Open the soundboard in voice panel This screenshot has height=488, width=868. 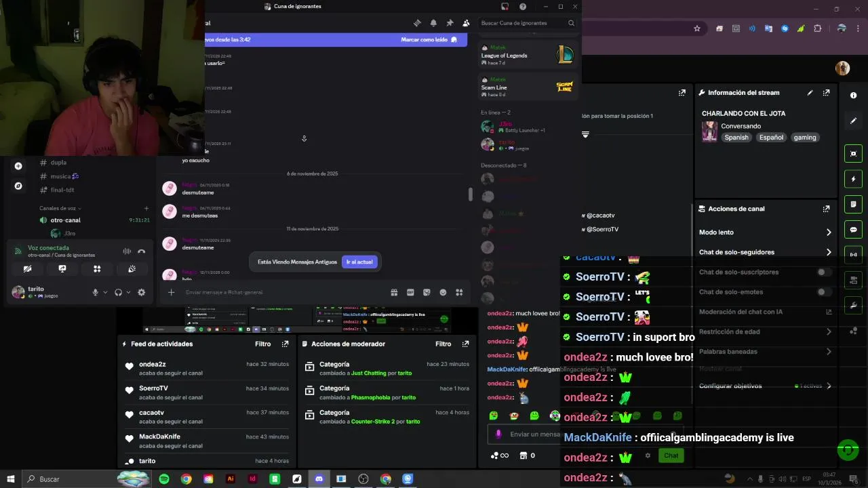point(132,269)
